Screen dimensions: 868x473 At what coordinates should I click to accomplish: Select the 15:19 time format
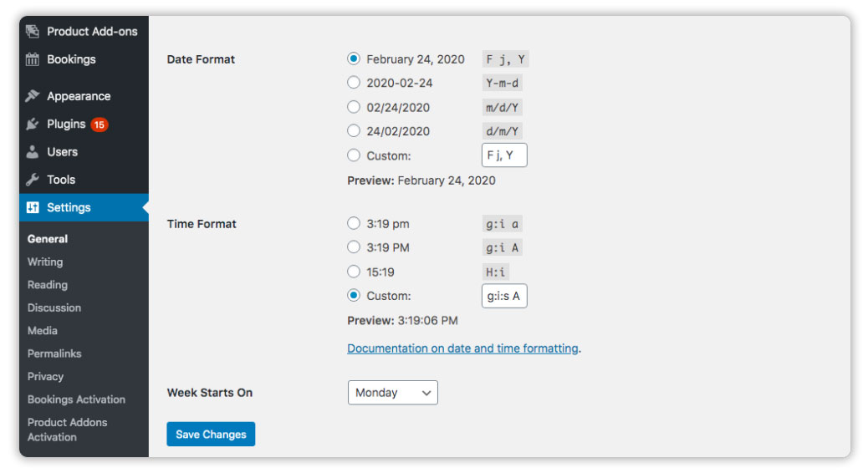353,271
